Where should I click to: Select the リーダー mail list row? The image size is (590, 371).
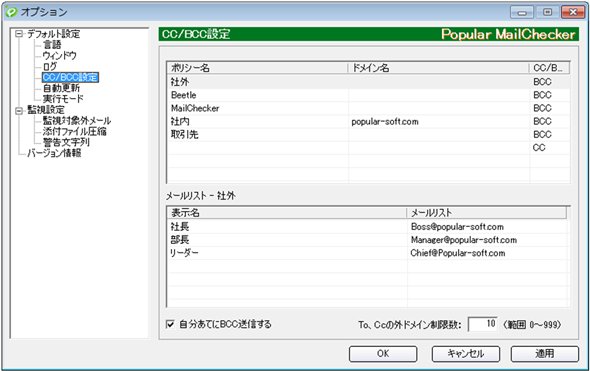pyautogui.click(x=367, y=253)
